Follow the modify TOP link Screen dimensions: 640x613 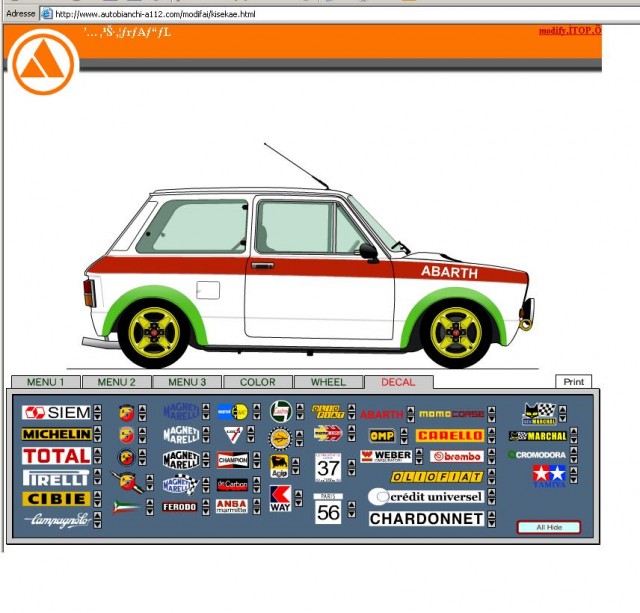(x=570, y=31)
